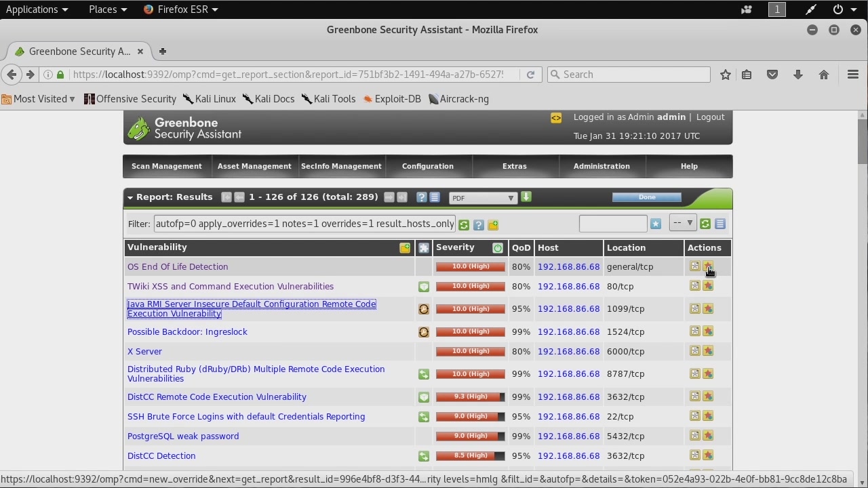This screenshot has width=868, height=488.
Task: Expand the Report: Results section dropdown
Action: point(130,197)
